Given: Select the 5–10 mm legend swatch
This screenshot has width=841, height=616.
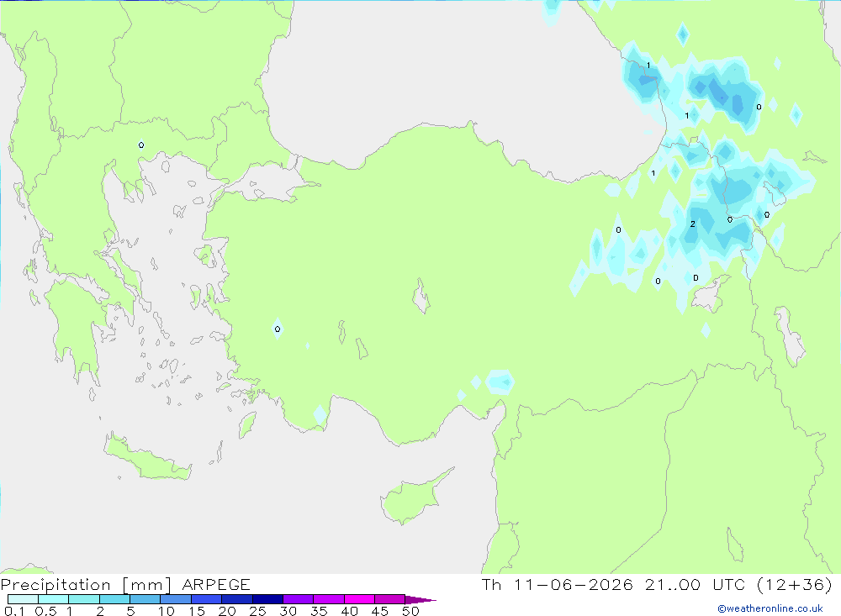Looking at the screenshot, I should coord(145,599).
